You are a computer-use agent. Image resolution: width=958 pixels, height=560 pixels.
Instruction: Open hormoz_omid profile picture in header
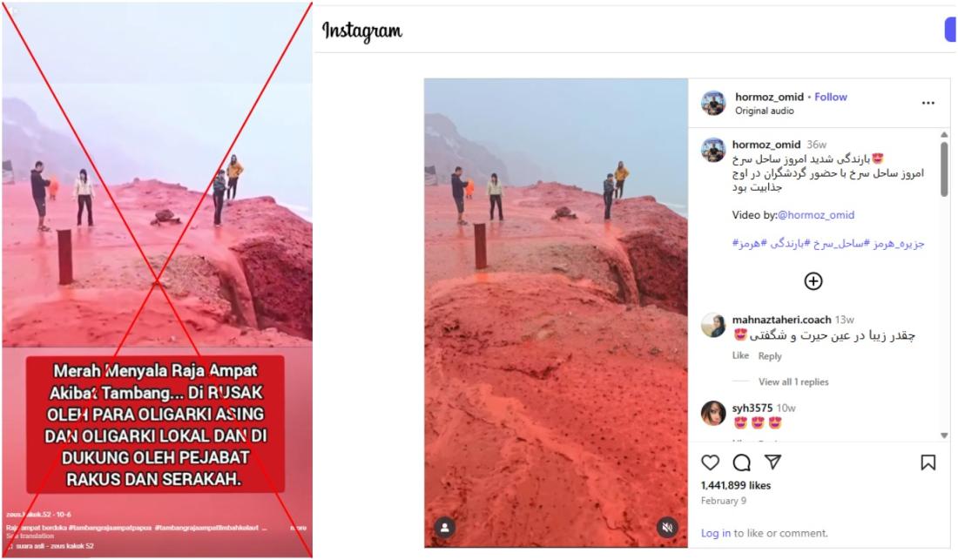click(x=713, y=104)
